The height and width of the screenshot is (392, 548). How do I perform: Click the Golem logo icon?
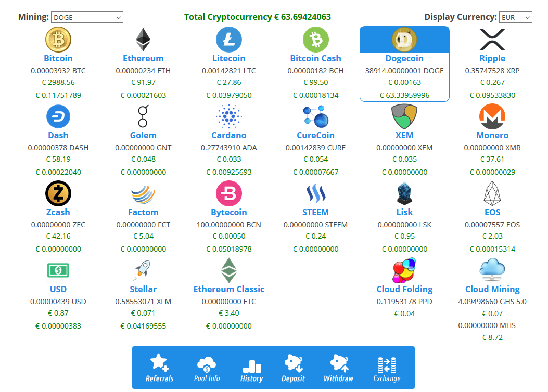pos(143,116)
